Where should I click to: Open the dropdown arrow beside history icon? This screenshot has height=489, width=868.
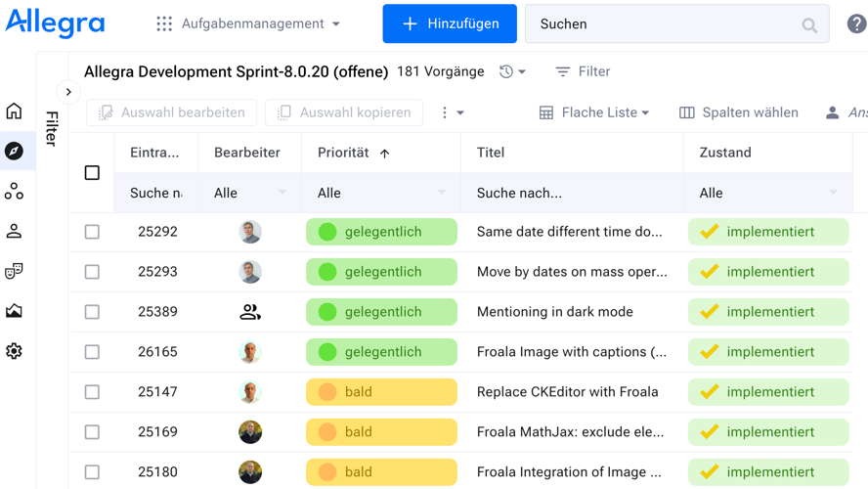click(521, 72)
